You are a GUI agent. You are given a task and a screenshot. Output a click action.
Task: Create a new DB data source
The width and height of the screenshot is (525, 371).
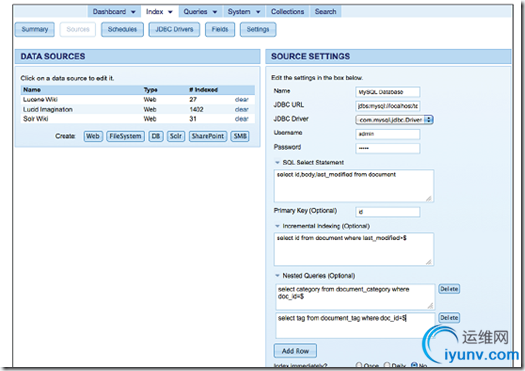click(x=156, y=136)
